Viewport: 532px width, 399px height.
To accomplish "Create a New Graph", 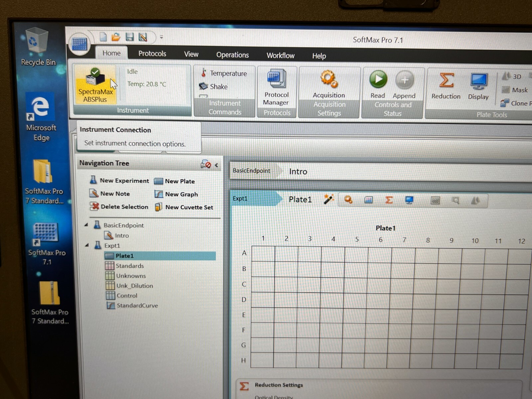I will [176, 194].
